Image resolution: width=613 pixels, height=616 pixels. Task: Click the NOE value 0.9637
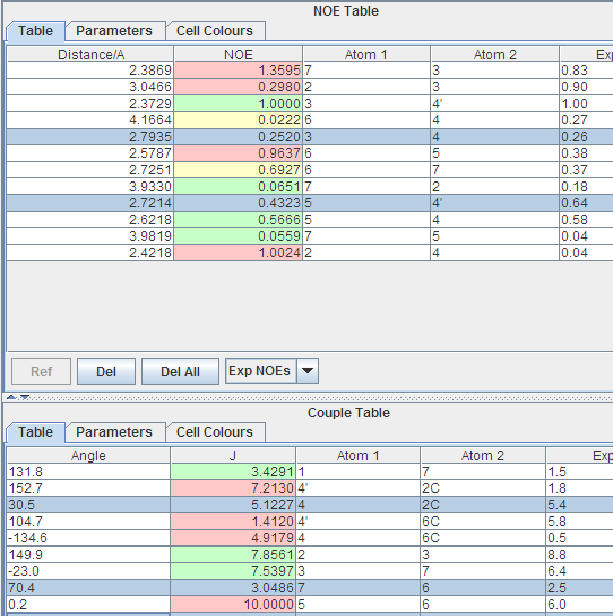coord(238,153)
